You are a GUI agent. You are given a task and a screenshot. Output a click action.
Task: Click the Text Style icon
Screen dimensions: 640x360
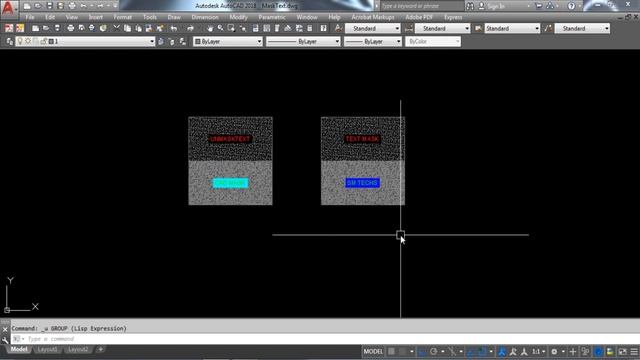click(338, 28)
